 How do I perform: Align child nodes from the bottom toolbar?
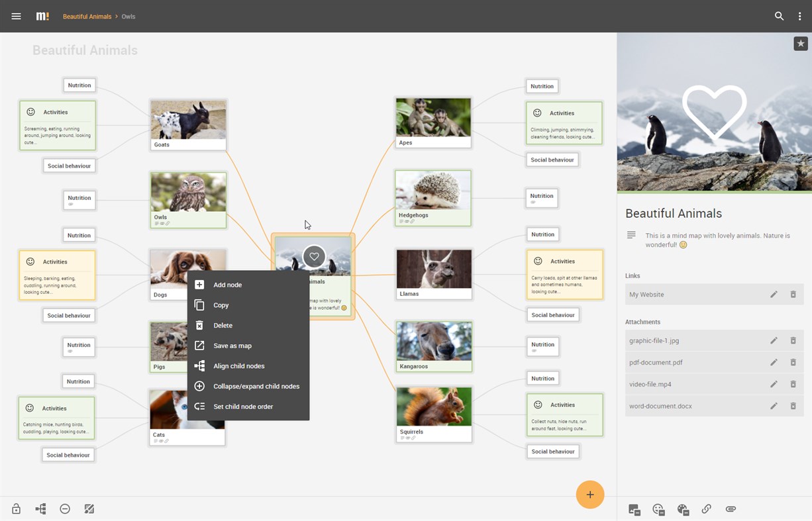pyautogui.click(x=40, y=508)
